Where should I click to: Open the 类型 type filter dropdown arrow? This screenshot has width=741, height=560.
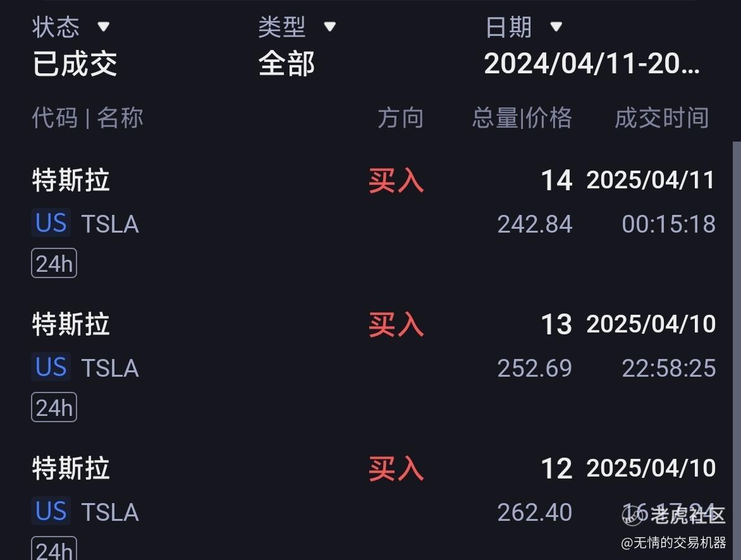coord(330,27)
